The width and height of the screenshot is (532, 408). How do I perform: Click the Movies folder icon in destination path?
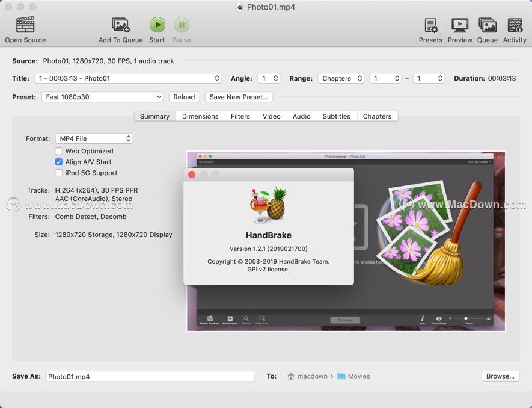(341, 376)
